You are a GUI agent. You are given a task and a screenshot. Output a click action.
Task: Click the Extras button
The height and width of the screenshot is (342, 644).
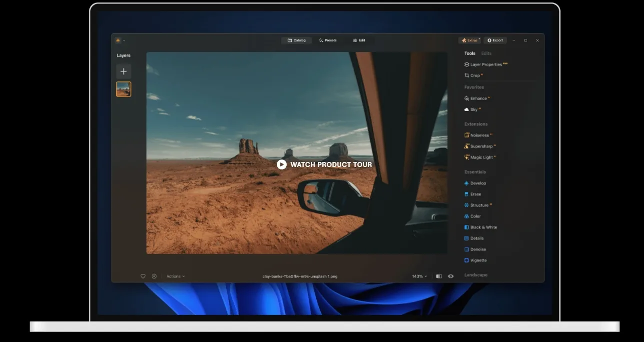click(x=470, y=40)
